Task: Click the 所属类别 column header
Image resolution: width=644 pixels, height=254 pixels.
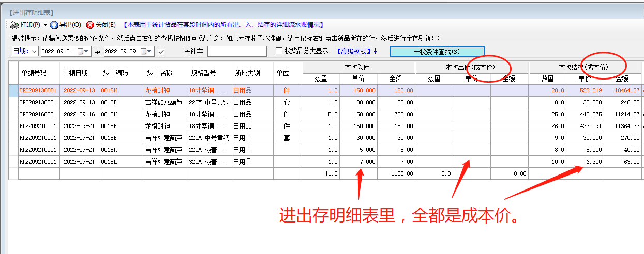Action: coord(247,73)
